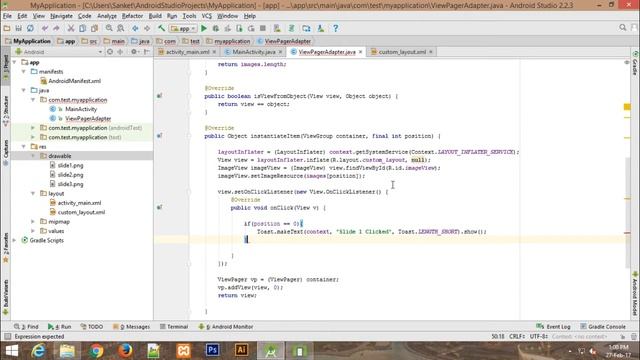
Task: Click the Paste icon in toolbar
Action: pos(94,28)
